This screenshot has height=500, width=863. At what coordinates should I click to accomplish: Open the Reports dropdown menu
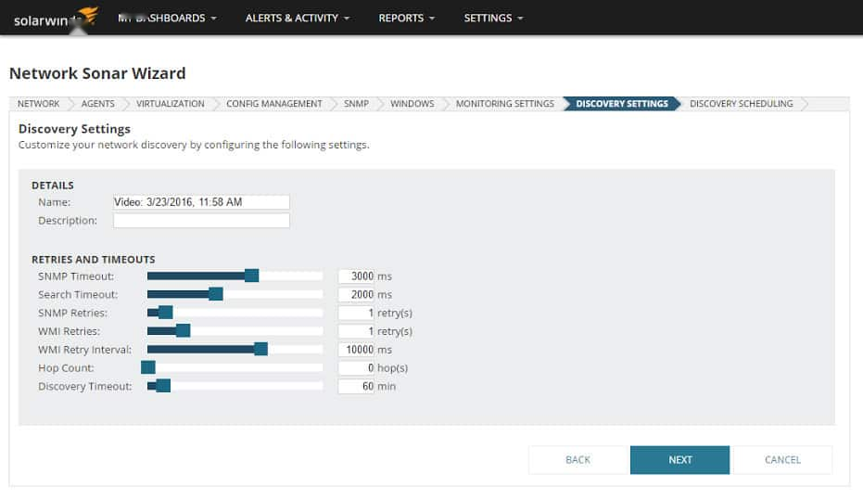pyautogui.click(x=406, y=18)
